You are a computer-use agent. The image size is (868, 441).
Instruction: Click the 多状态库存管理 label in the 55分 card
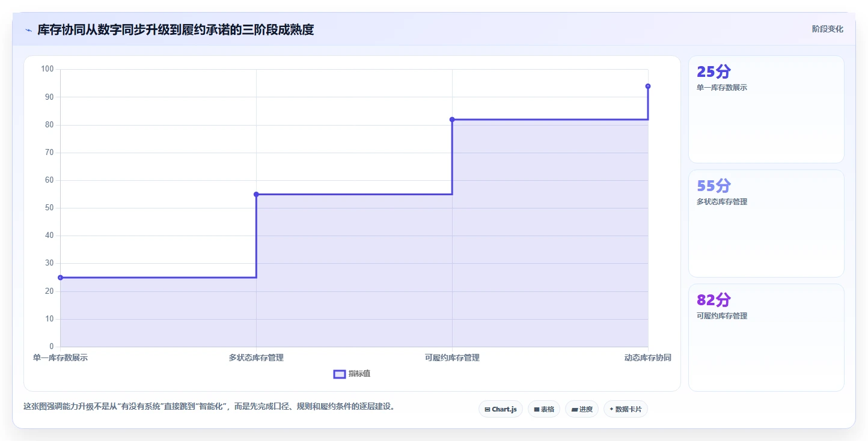click(722, 202)
